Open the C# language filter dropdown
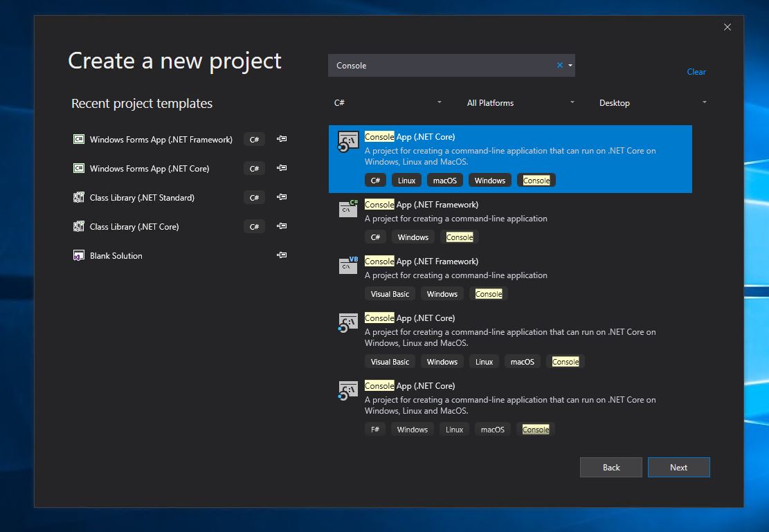 [388, 102]
